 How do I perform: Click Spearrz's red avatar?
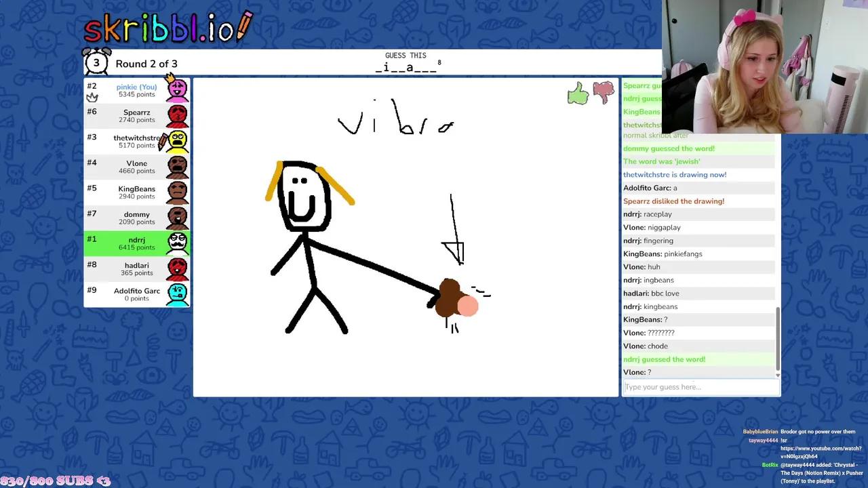coord(177,115)
